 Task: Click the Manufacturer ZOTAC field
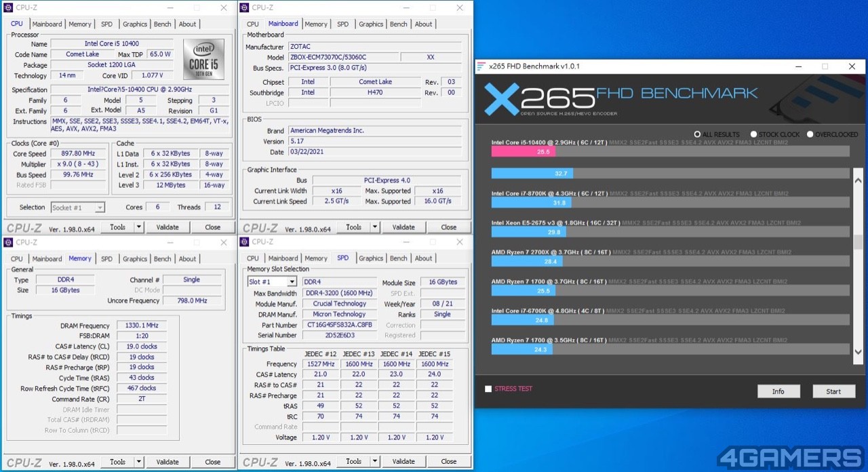pos(374,47)
